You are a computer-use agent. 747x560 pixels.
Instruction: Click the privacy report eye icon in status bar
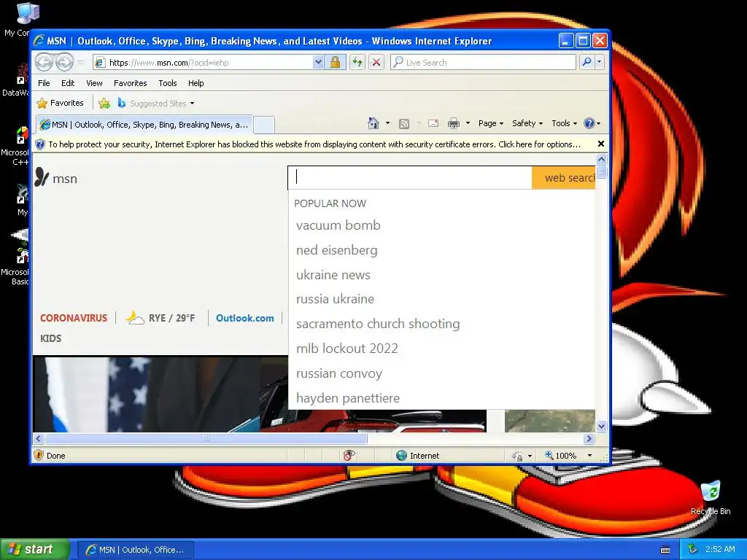349,456
